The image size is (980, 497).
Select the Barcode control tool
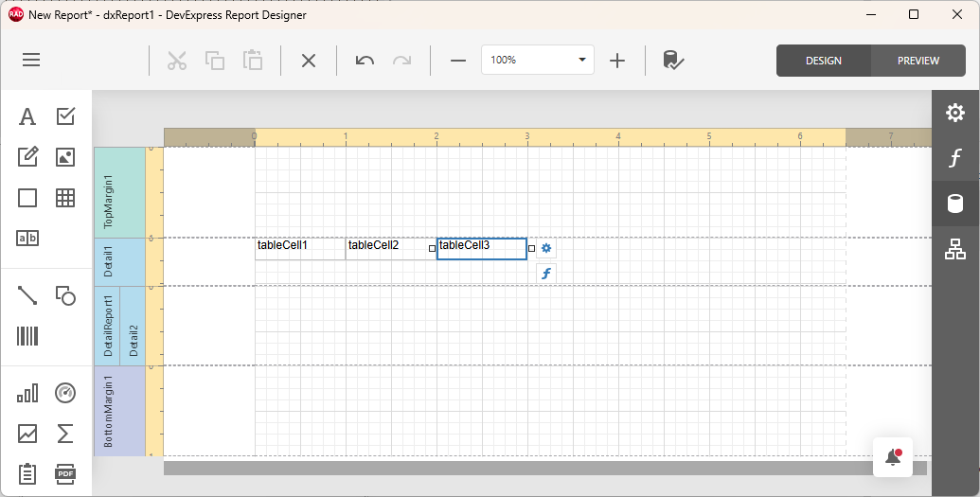tap(27, 336)
